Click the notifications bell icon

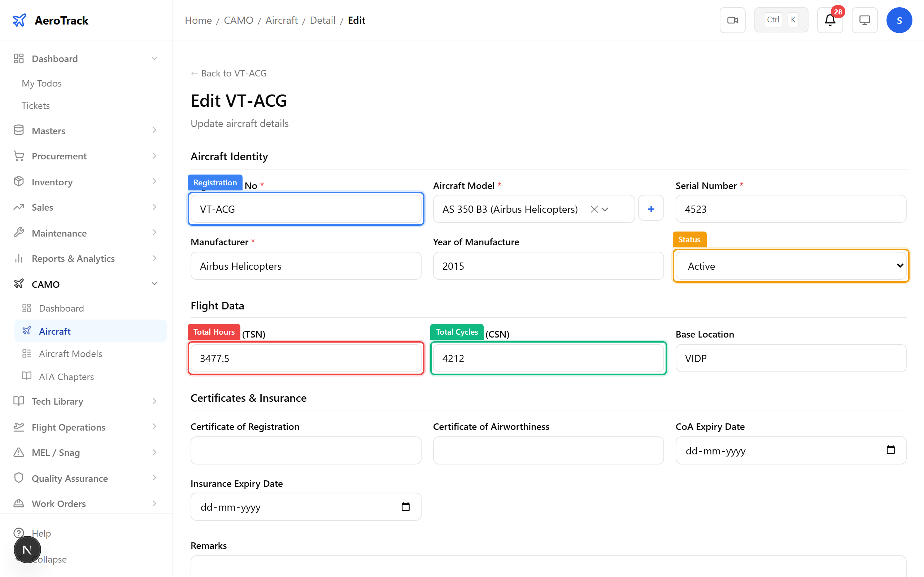point(829,20)
